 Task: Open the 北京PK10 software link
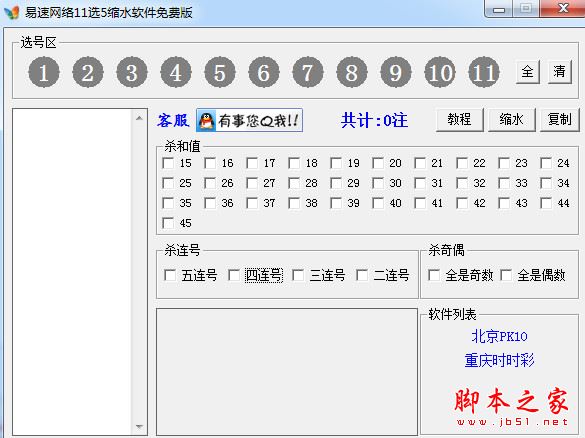(x=499, y=336)
